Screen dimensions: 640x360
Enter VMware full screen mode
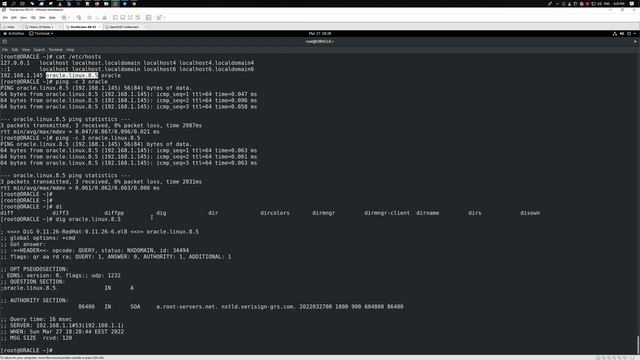point(130,18)
